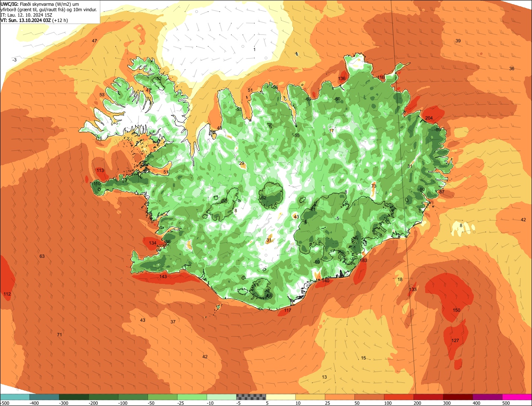532x406 pixels.
Task: Select the '183' value on the southeast coast
Action: click(364, 260)
